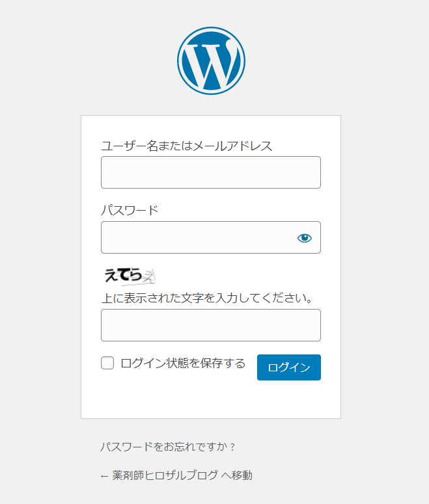Click the blue ログイン button
Screen dimensions: 429x504
point(288,367)
